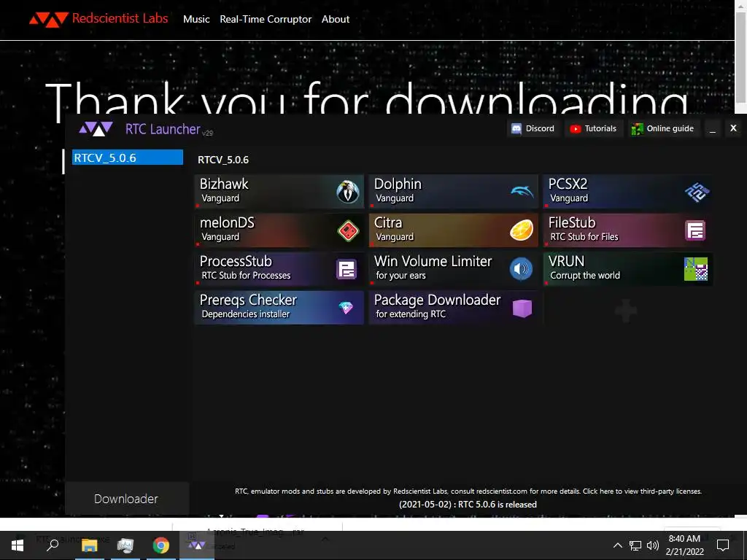Image resolution: width=747 pixels, height=560 pixels.
Task: Click the taskbar icon right of File Explorer
Action: 125,545
